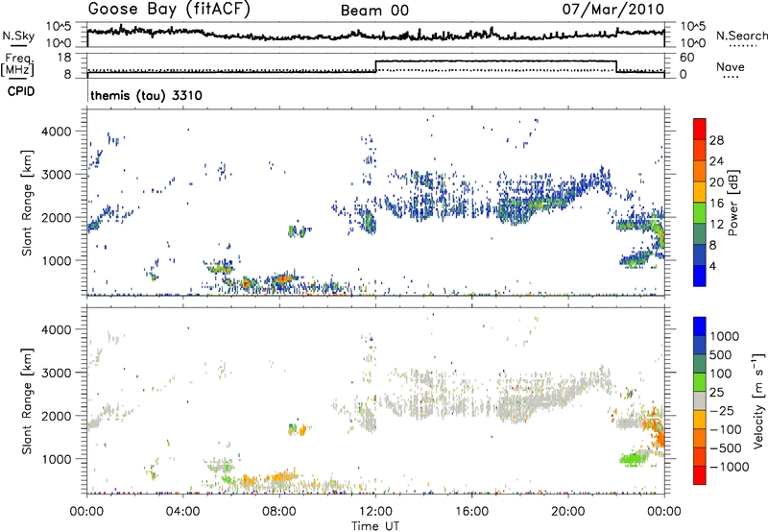Click the '-25' label on Velocity colorbar
768x532 pixels.
pos(722,410)
